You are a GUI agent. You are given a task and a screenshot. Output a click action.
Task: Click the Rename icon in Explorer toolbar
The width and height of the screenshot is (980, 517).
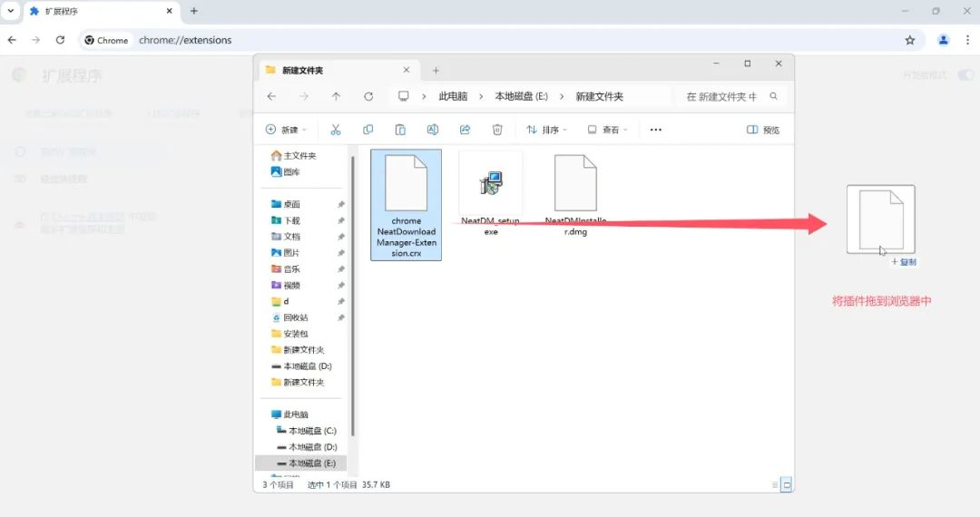coord(433,130)
